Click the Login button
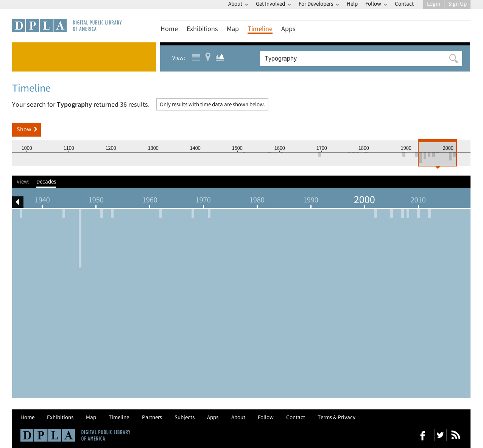 [433, 4]
